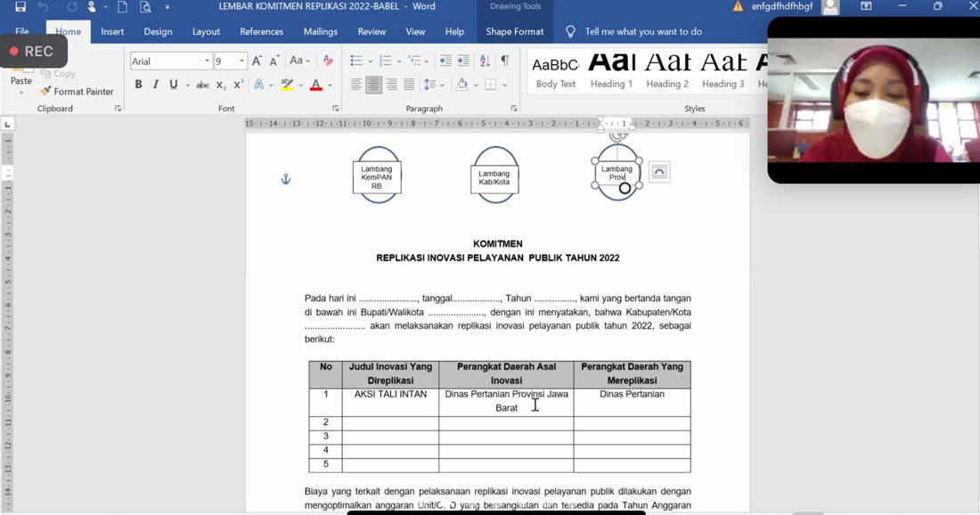Screen dimensions: 980x515
Task: Apply strikethrough formatting
Action: click(x=202, y=85)
